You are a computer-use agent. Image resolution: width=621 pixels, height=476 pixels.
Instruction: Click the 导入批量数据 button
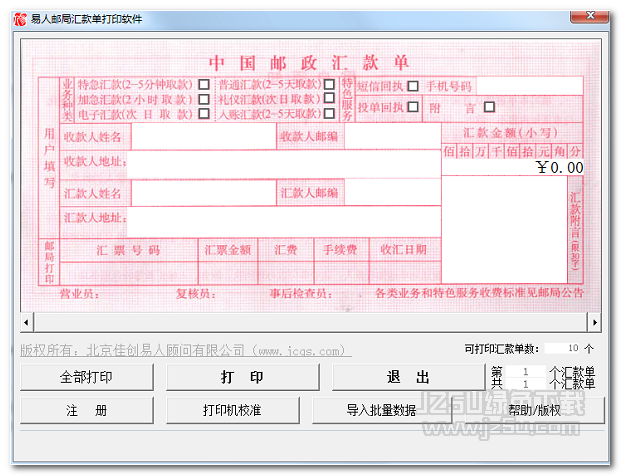click(382, 410)
